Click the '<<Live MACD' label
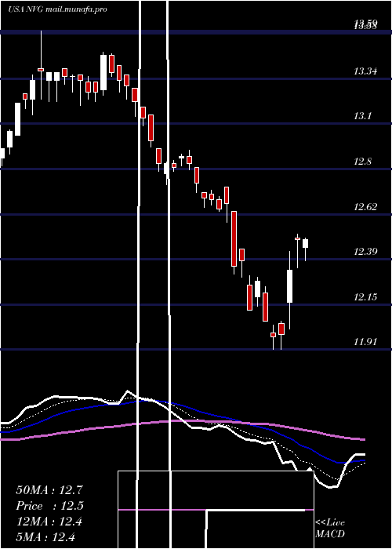Viewport: 392px width, 549px height. [330, 529]
